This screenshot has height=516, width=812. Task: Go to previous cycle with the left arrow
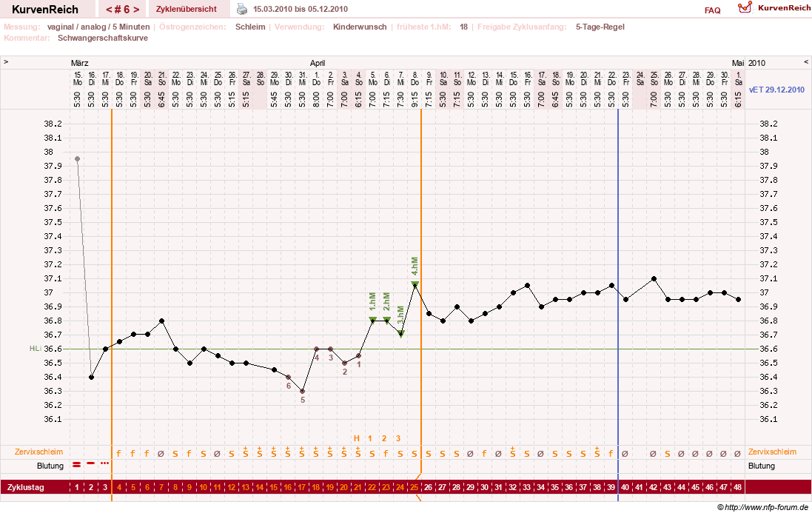109,10
